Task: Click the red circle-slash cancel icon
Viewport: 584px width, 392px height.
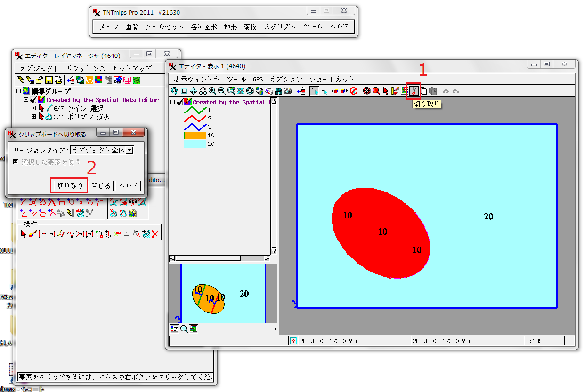Action: tap(354, 91)
